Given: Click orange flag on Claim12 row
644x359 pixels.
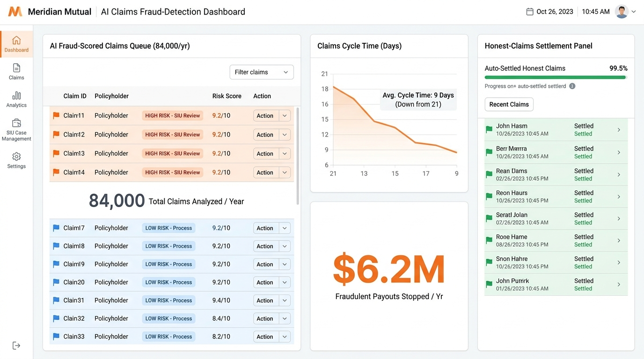Looking at the screenshot, I should tap(56, 135).
